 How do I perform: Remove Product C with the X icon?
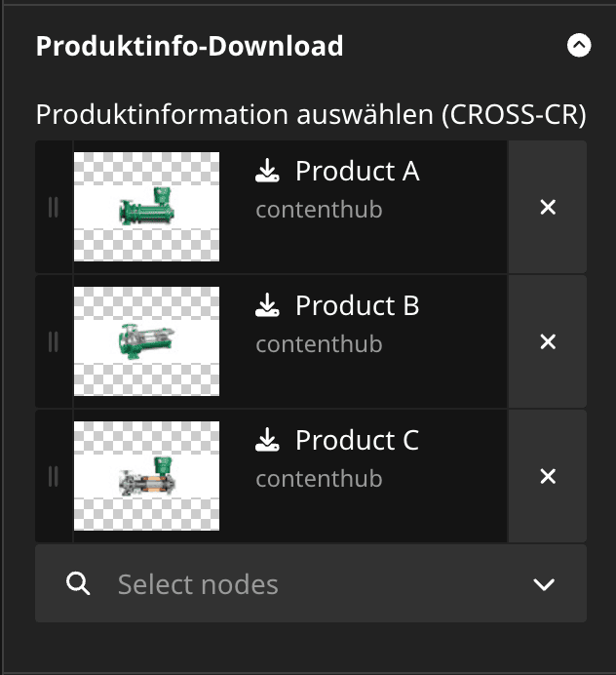[548, 477]
